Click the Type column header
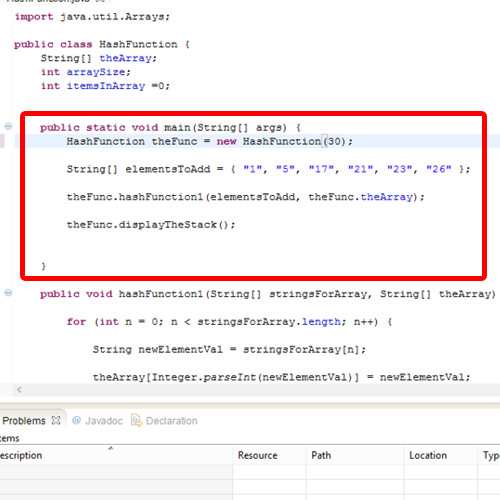This screenshot has height=500, width=500. tap(491, 455)
